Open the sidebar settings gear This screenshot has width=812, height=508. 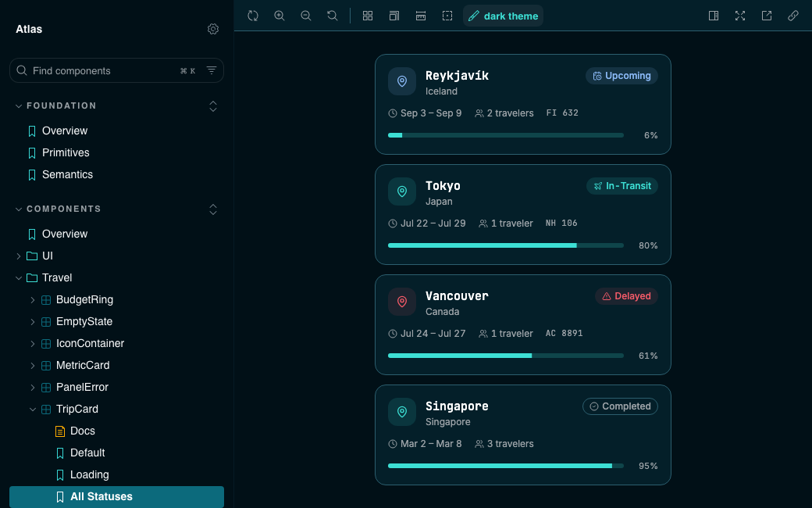[x=213, y=29]
